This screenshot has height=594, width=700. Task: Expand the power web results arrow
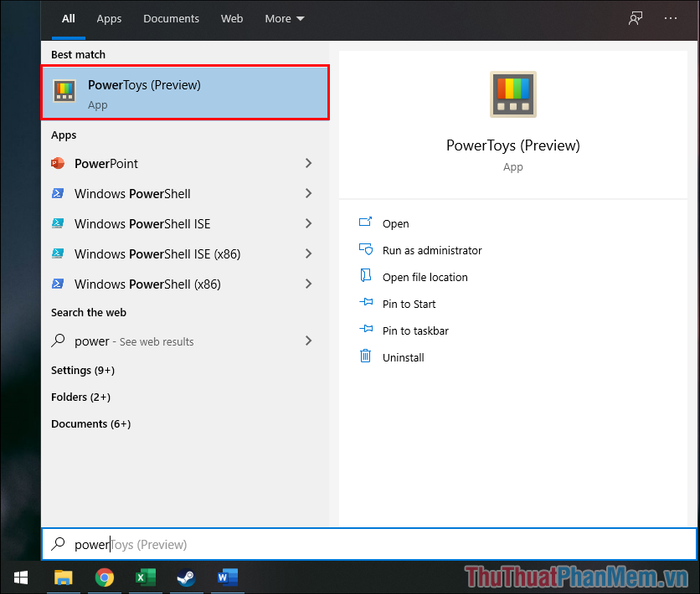click(x=308, y=341)
